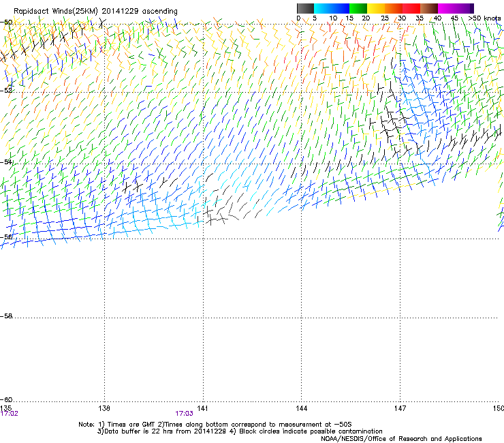Select the gray 0-5 knots color swatch
This screenshot has height=443, width=504.
pos(305,8)
